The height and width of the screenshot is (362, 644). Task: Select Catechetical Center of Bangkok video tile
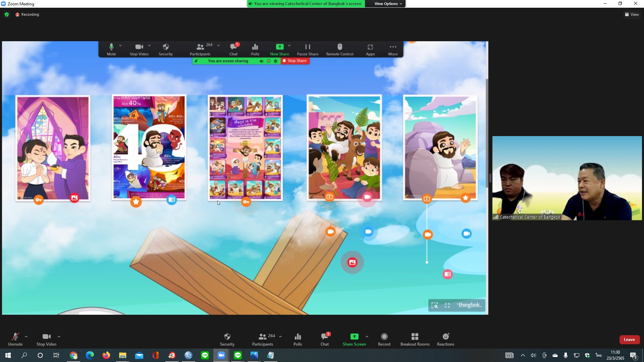click(x=567, y=178)
